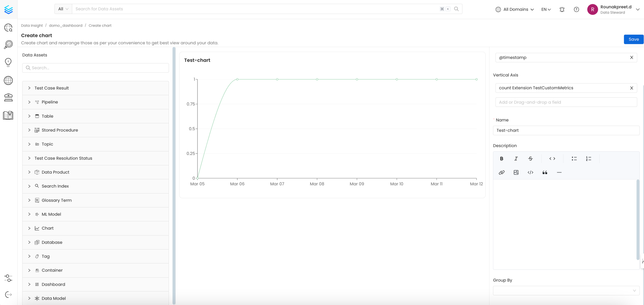Select the Observability magnifier icon in sidebar
Viewport: 644px width, 305px height.
click(x=8, y=44)
